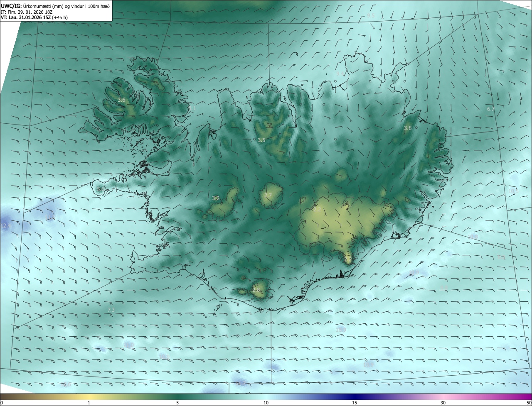
Task: Click the 30 tick on the color scale
Action: pos(443,403)
